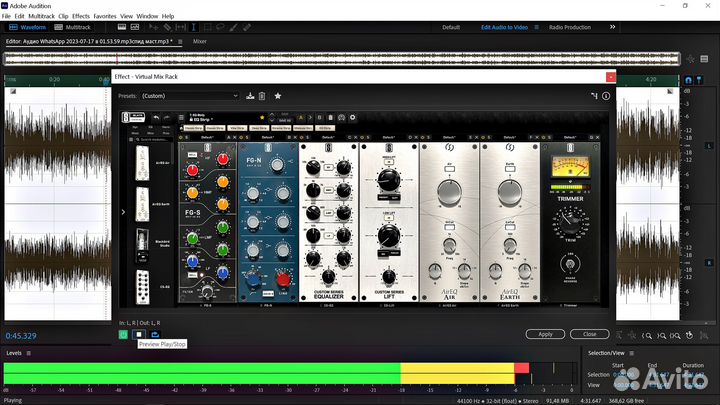Viewport: 720px width, 405px height.
Task: Click the Close button in effect window
Action: (590, 334)
